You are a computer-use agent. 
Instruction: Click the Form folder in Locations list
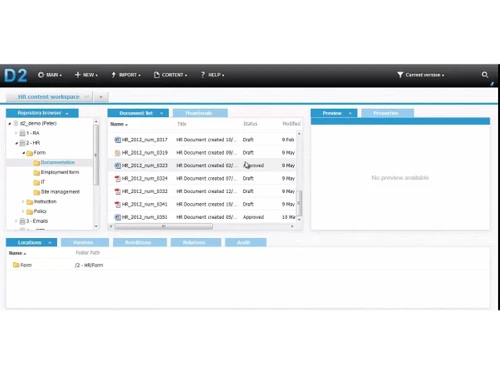point(22,265)
